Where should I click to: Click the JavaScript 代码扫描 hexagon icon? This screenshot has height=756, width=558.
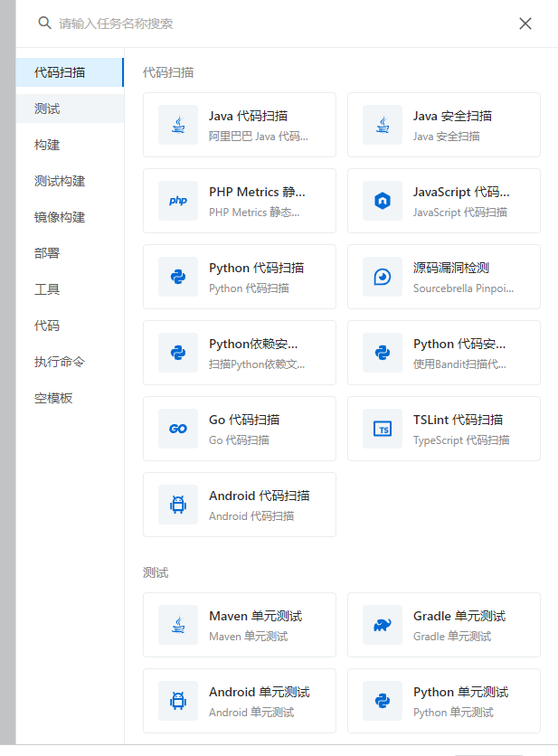pos(383,201)
